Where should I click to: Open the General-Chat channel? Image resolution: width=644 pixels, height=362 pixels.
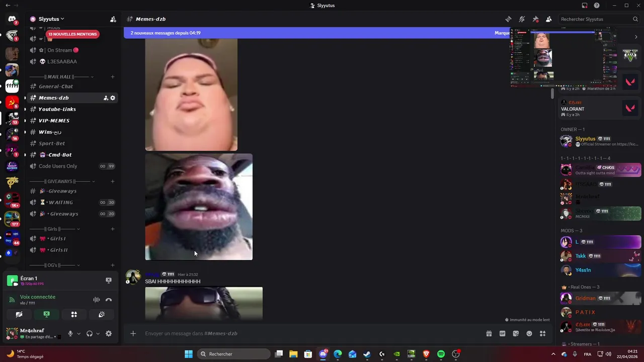73,86
